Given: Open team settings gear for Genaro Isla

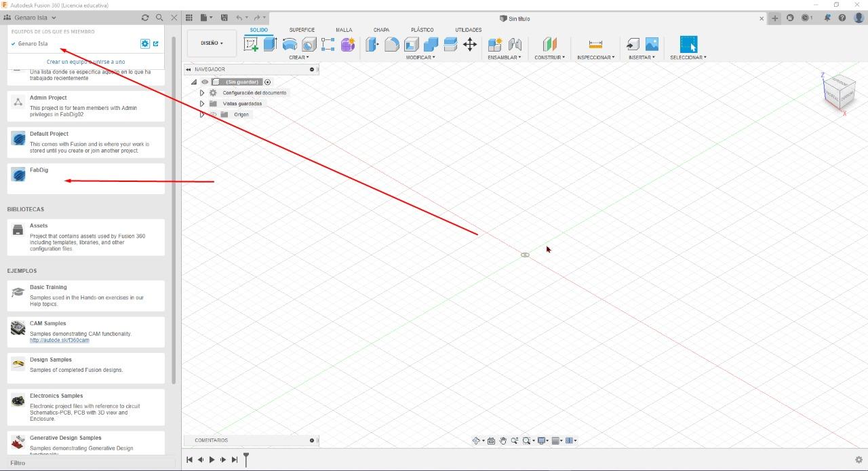Looking at the screenshot, I should [x=145, y=43].
